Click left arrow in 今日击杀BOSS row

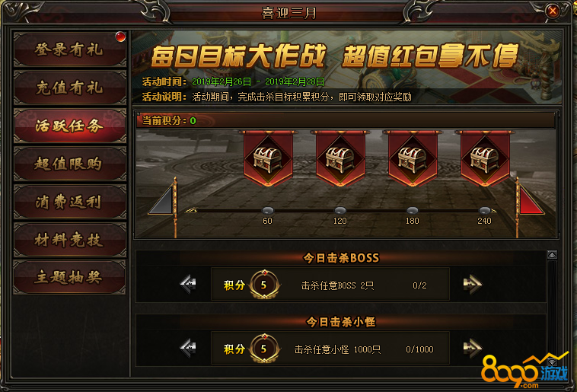[x=188, y=284]
